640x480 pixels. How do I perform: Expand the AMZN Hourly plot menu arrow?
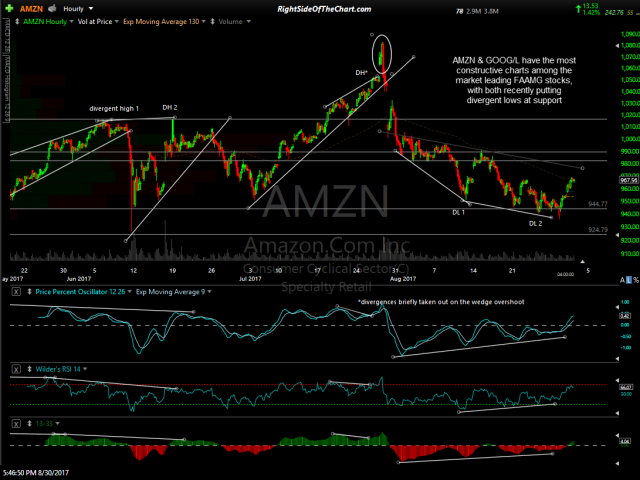click(x=71, y=22)
